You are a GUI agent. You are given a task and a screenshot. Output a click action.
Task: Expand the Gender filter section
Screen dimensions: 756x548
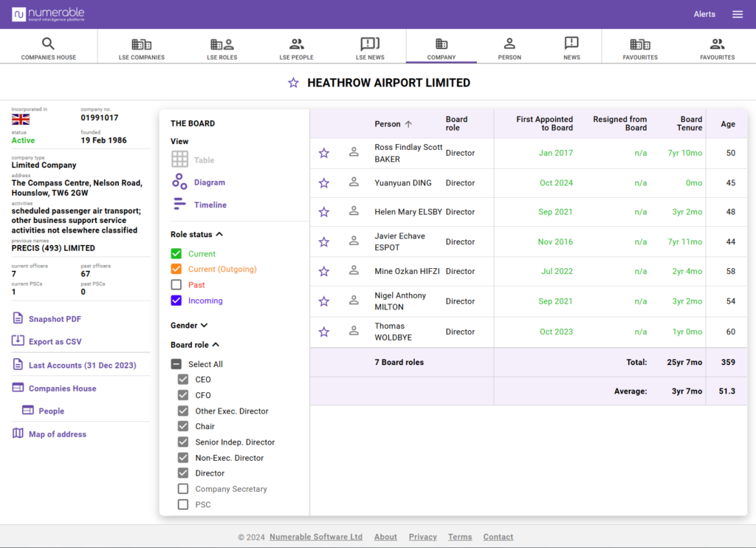tap(204, 325)
